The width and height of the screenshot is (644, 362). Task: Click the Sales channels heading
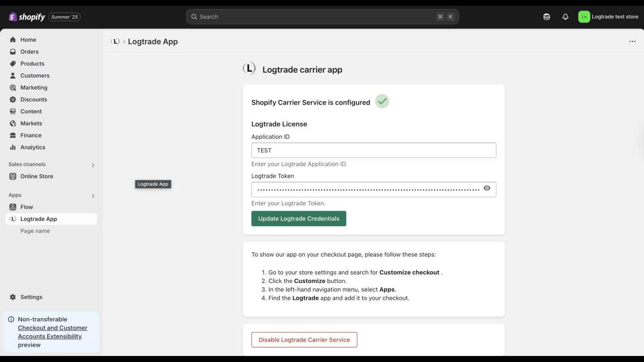(x=27, y=165)
